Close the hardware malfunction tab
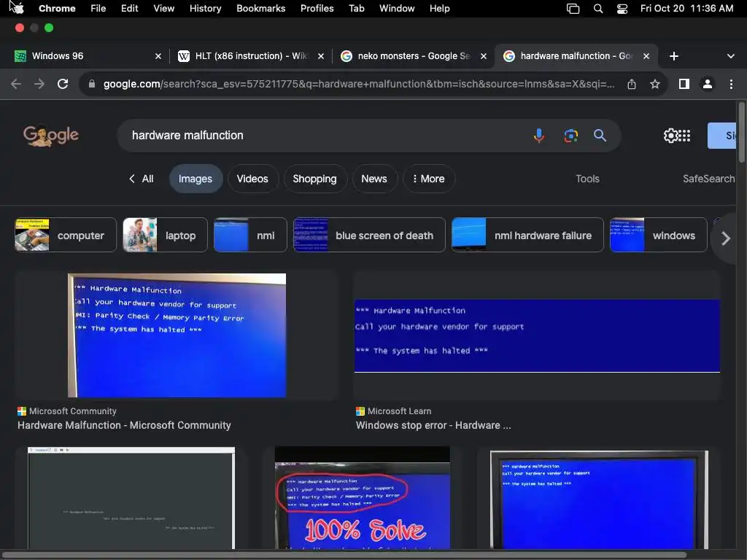The height and width of the screenshot is (560, 747). [646, 56]
